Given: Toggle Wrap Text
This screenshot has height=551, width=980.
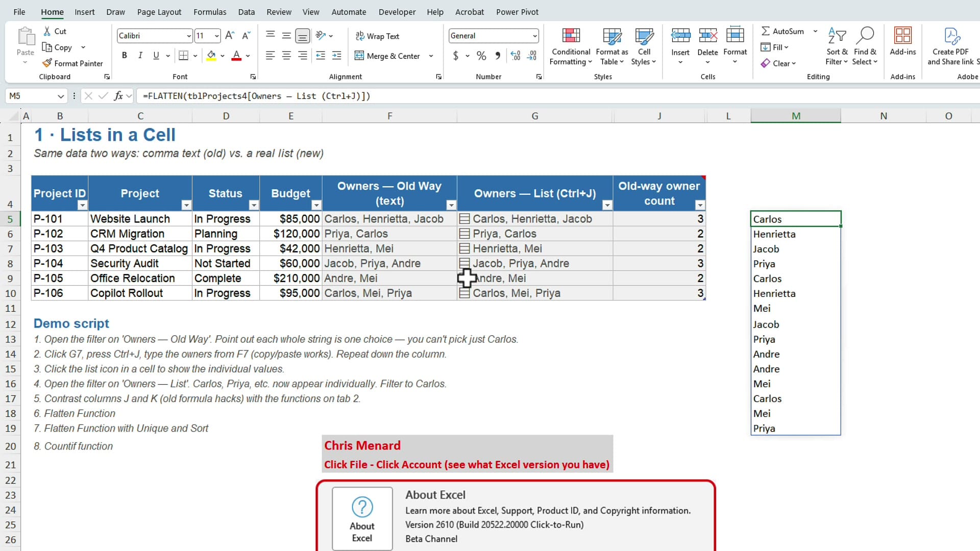Looking at the screenshot, I should point(377,36).
